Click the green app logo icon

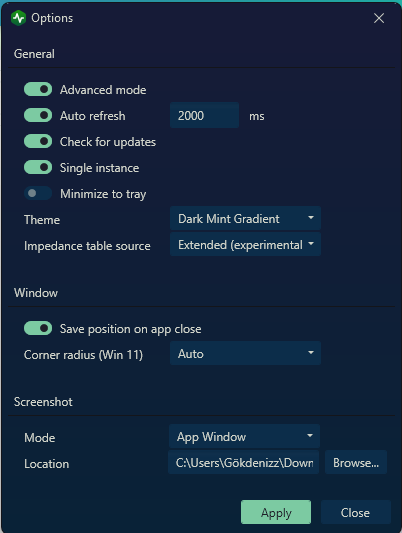[18, 18]
